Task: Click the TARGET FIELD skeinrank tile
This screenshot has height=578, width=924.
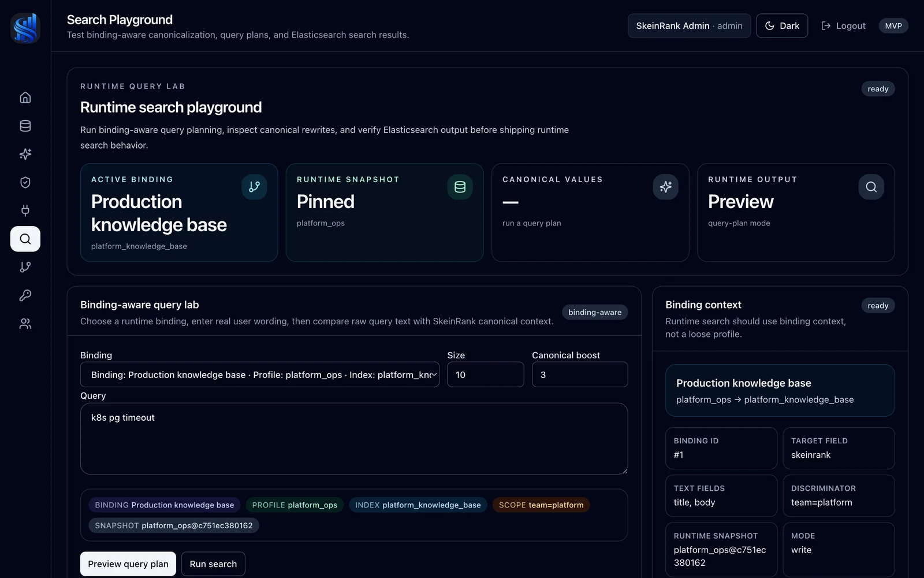Action: click(839, 448)
